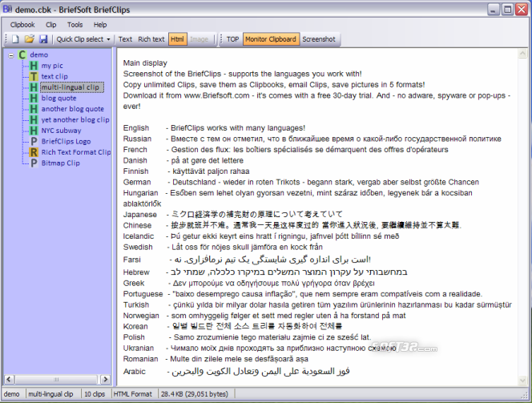Select the demo clipbook root
This screenshot has height=403, width=532.
tap(39, 54)
